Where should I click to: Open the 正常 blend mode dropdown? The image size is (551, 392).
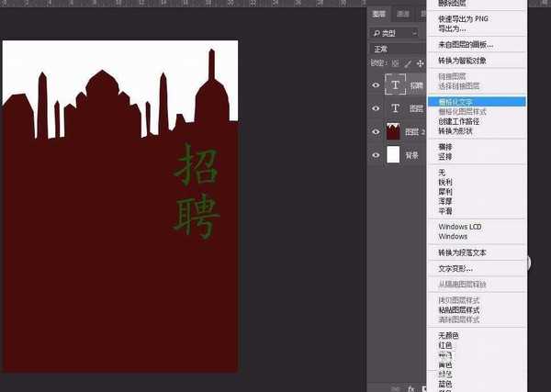(395, 49)
